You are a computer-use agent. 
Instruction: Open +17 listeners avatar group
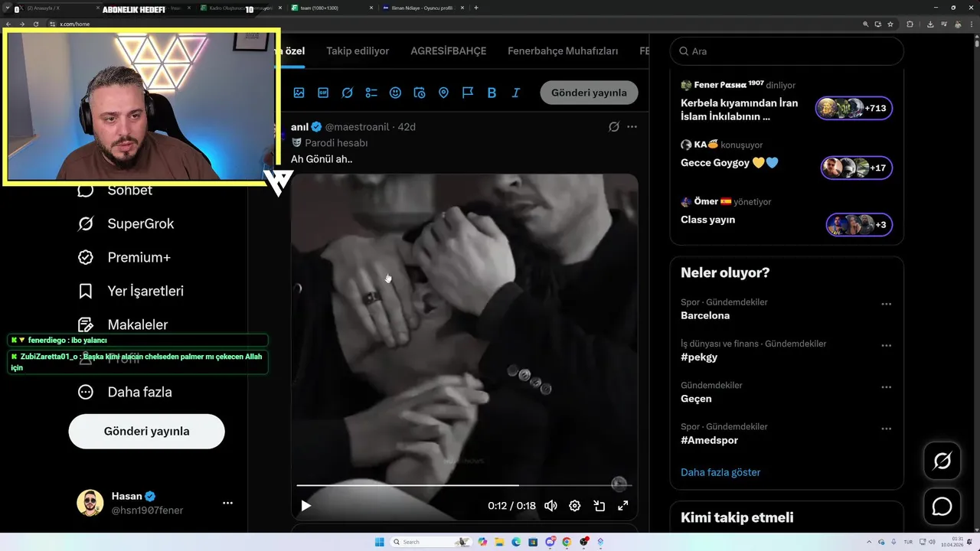point(857,168)
